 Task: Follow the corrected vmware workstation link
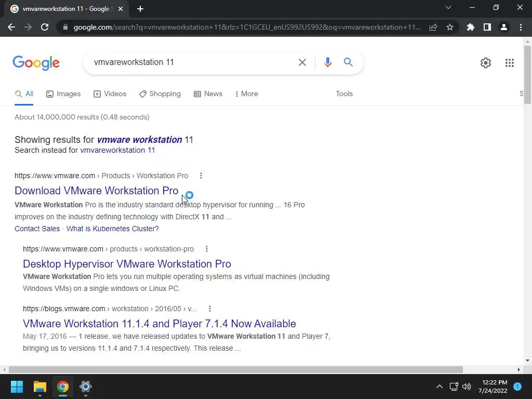pos(145,140)
